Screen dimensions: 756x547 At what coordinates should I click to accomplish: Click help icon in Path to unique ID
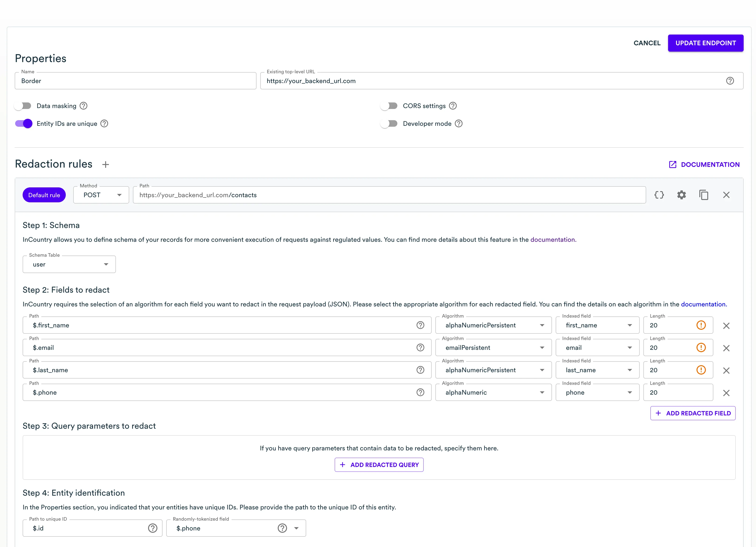pos(152,528)
